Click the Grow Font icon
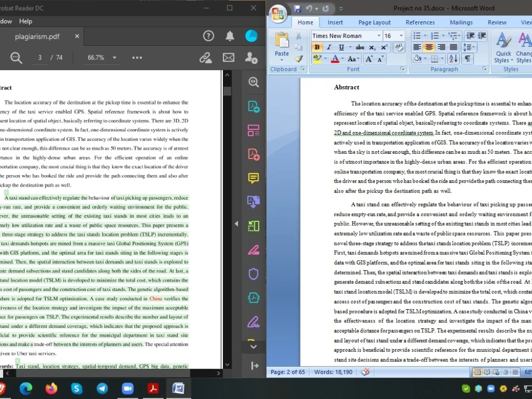 tap(369, 59)
